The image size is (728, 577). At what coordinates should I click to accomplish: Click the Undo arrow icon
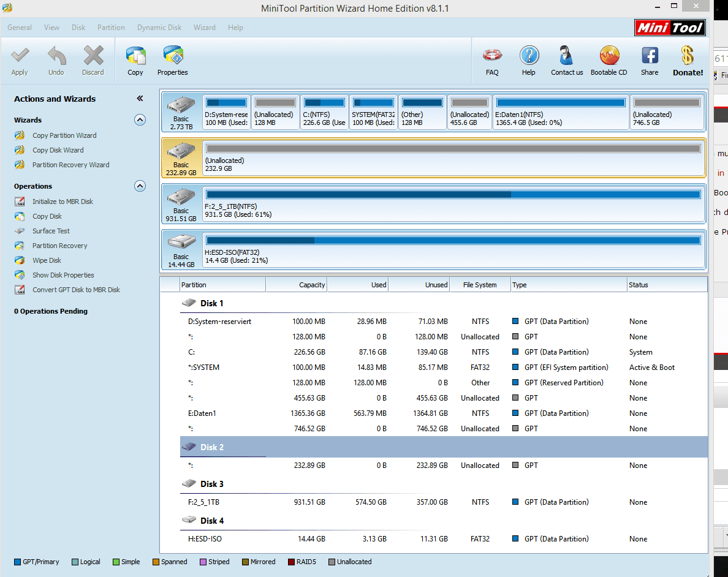[x=56, y=56]
